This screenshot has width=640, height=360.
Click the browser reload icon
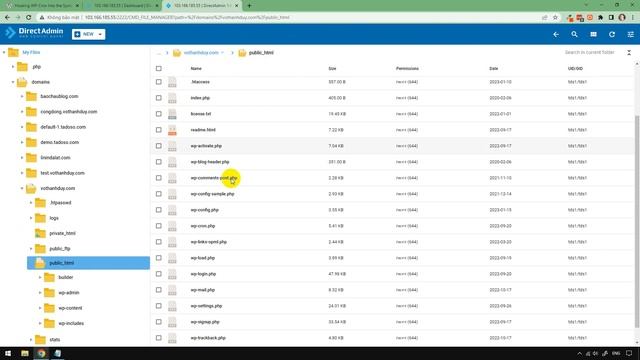click(29, 18)
